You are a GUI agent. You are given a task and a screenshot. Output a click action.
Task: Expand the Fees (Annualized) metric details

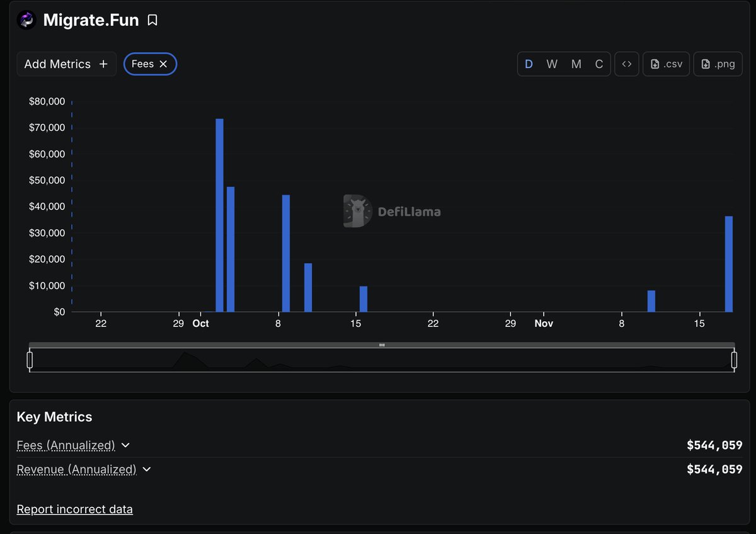pos(125,445)
